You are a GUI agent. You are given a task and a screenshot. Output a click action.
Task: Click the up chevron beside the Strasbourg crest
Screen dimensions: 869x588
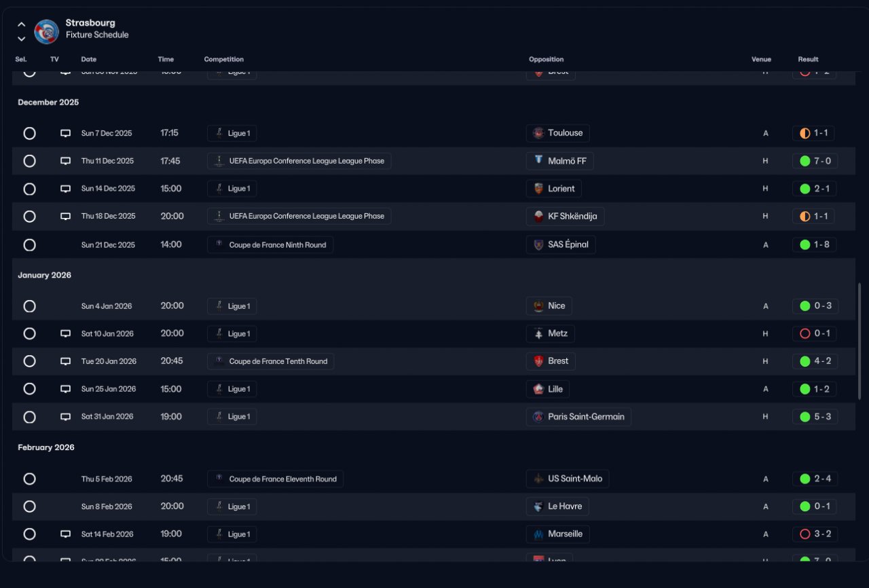pyautogui.click(x=22, y=24)
